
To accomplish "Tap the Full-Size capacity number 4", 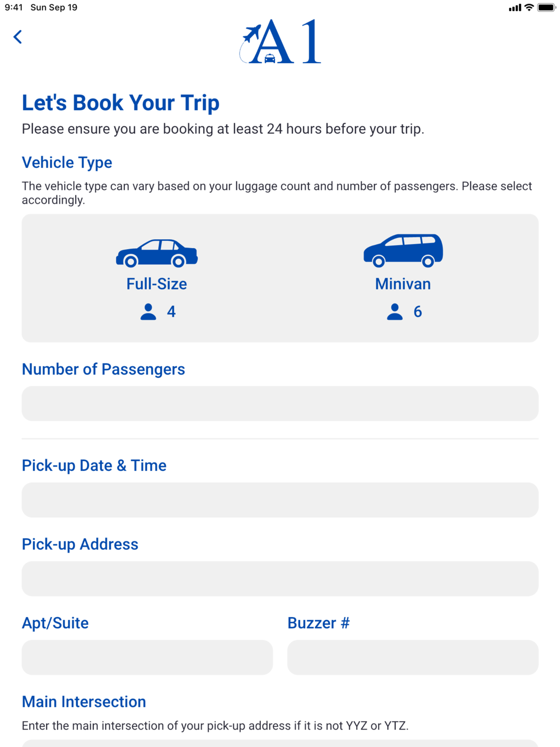I will click(171, 312).
